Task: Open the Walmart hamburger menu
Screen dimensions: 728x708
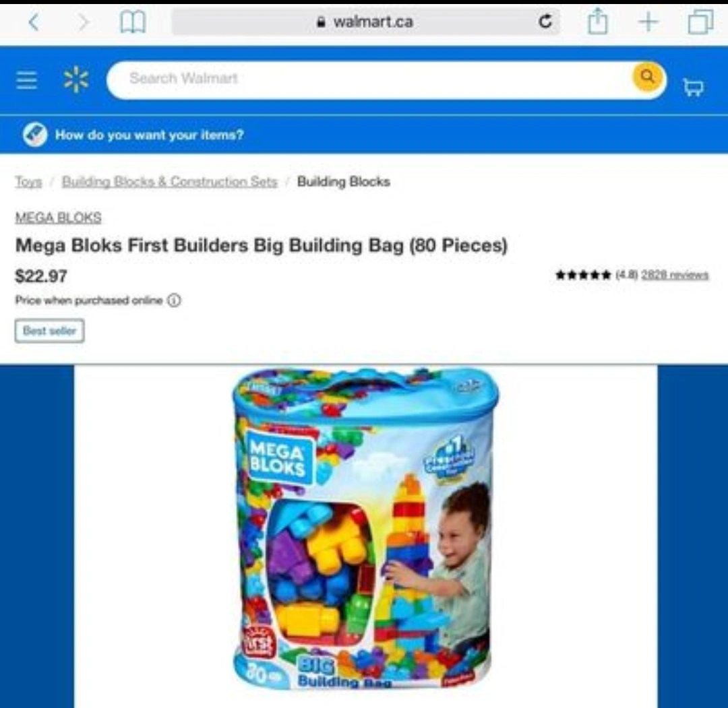Action: point(26,79)
